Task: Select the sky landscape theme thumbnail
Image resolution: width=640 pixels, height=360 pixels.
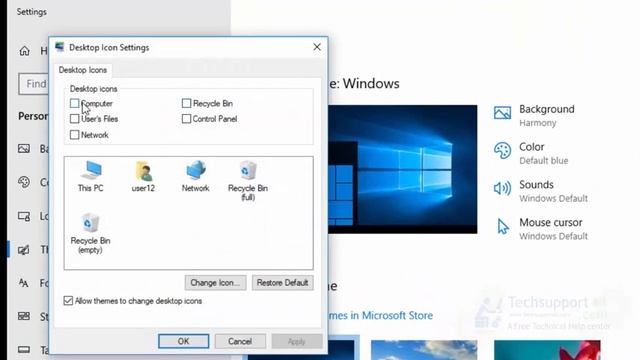Action: click(424, 350)
